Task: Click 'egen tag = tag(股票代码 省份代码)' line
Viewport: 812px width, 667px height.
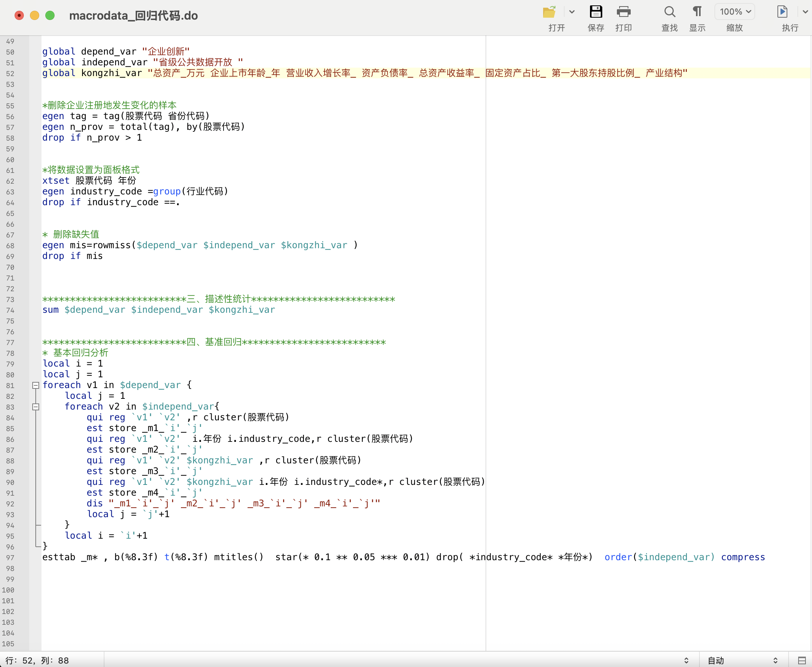Action: tap(126, 116)
